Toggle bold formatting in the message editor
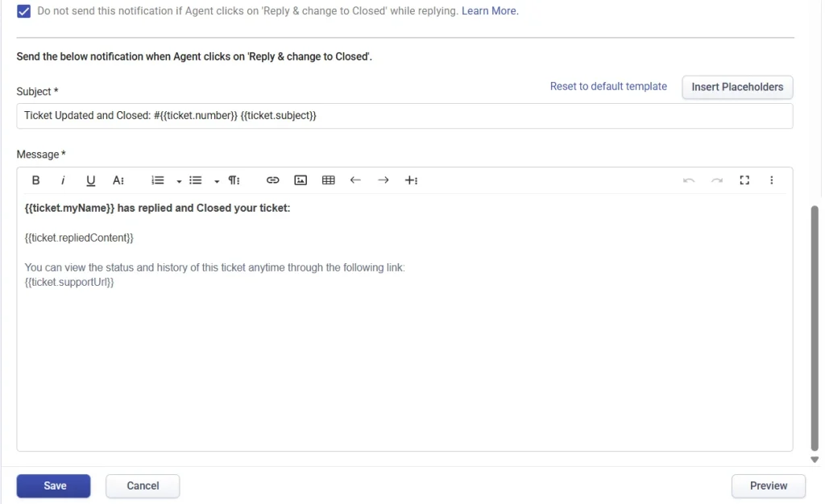 [35, 180]
